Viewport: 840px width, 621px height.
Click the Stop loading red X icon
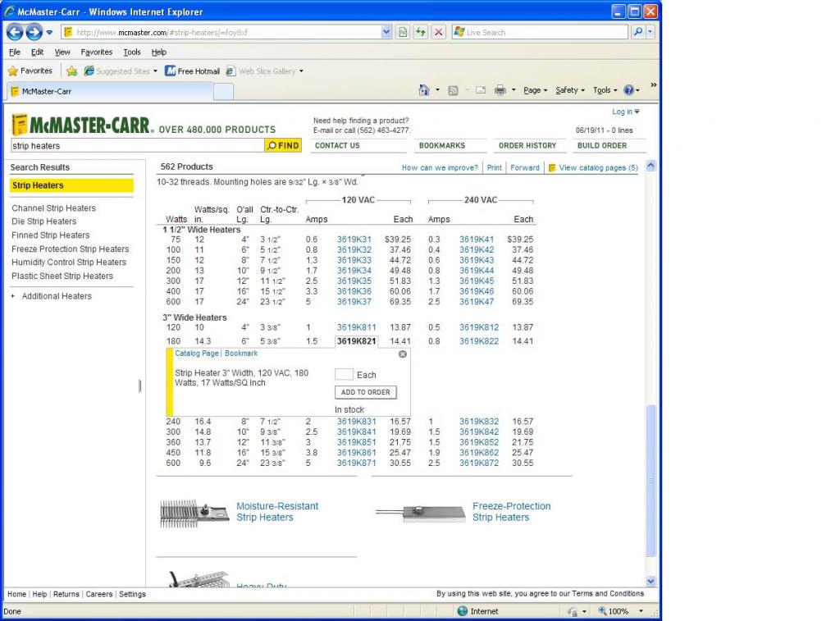click(x=438, y=32)
